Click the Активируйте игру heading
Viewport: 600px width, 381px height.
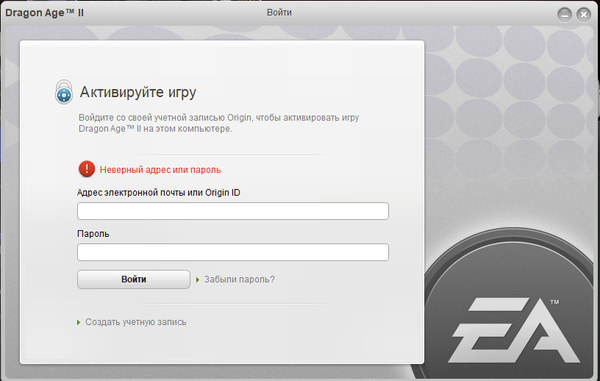pos(138,92)
